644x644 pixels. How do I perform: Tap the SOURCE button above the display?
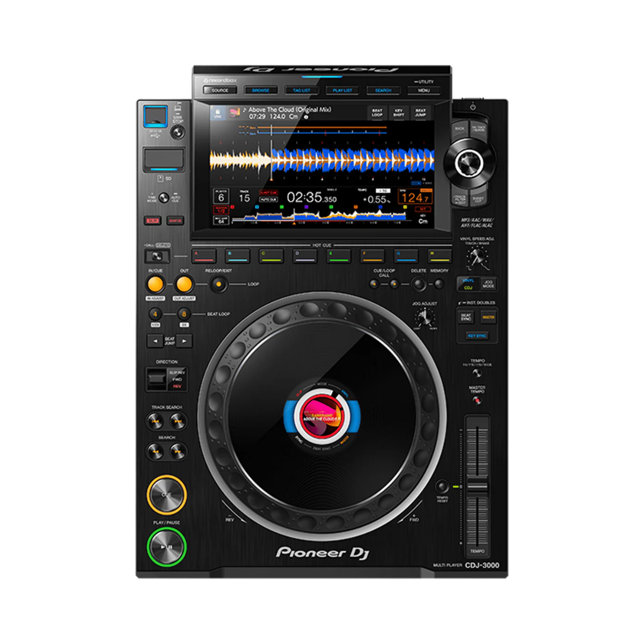[220, 90]
